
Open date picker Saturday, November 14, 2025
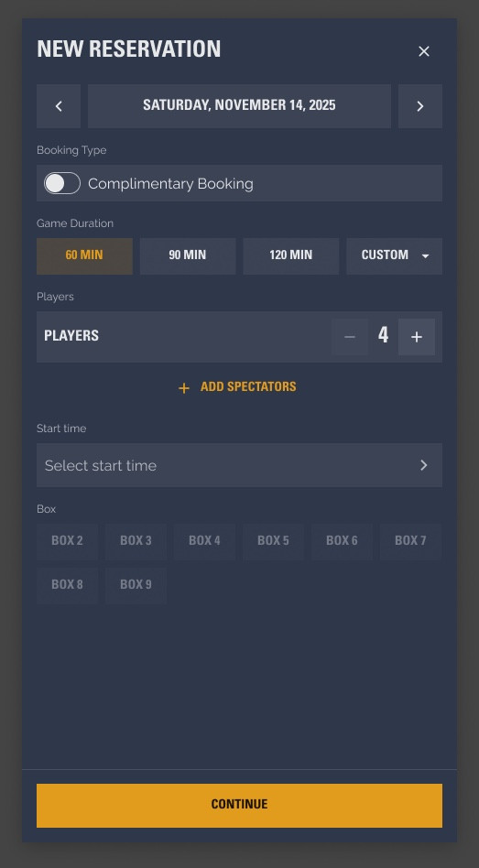[239, 106]
